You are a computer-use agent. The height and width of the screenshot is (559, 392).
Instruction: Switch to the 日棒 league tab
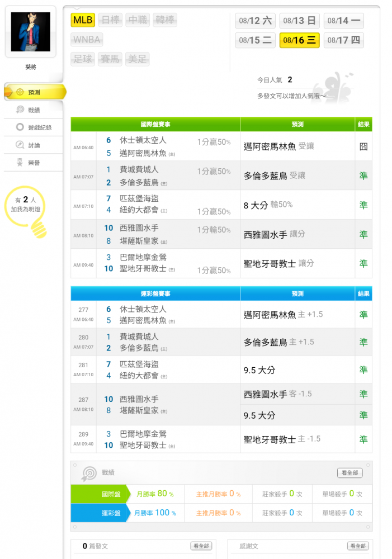pyautogui.click(x=111, y=20)
